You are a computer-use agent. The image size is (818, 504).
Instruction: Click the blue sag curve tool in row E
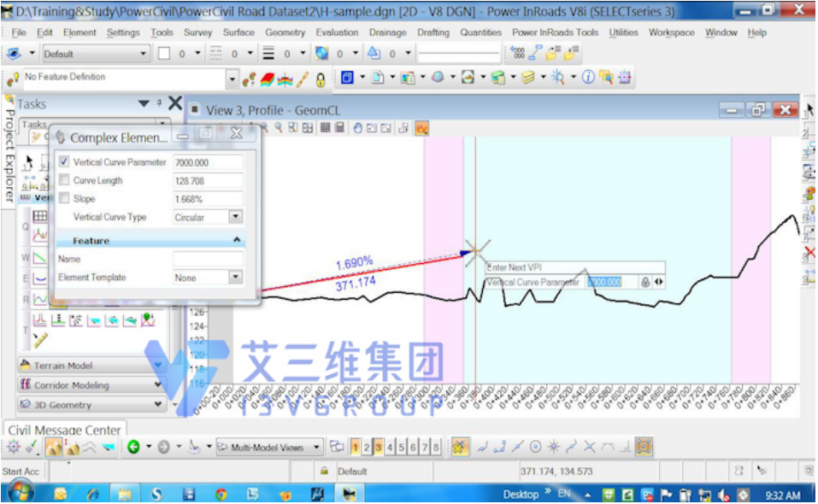click(40, 278)
